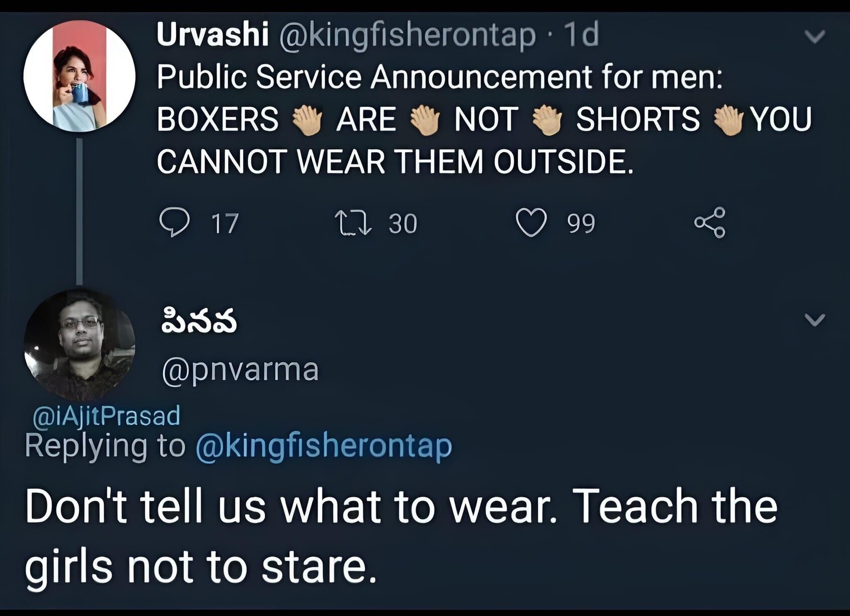Image resolution: width=850 pixels, height=616 pixels.
Task: Click the 1d timestamp on the tweet
Action: pyautogui.click(x=582, y=35)
